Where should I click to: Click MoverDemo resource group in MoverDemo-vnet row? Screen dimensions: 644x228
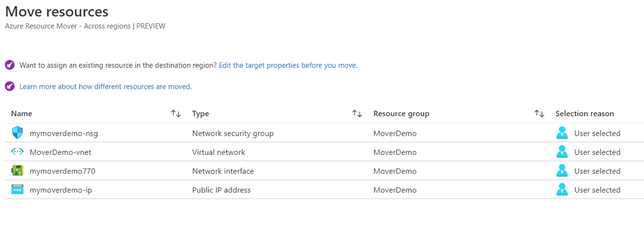pos(395,152)
